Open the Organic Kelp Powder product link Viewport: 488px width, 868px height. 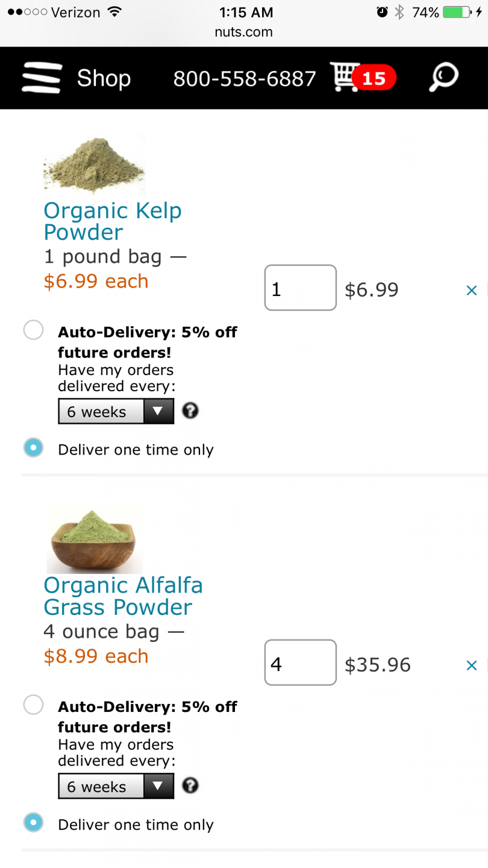click(113, 221)
